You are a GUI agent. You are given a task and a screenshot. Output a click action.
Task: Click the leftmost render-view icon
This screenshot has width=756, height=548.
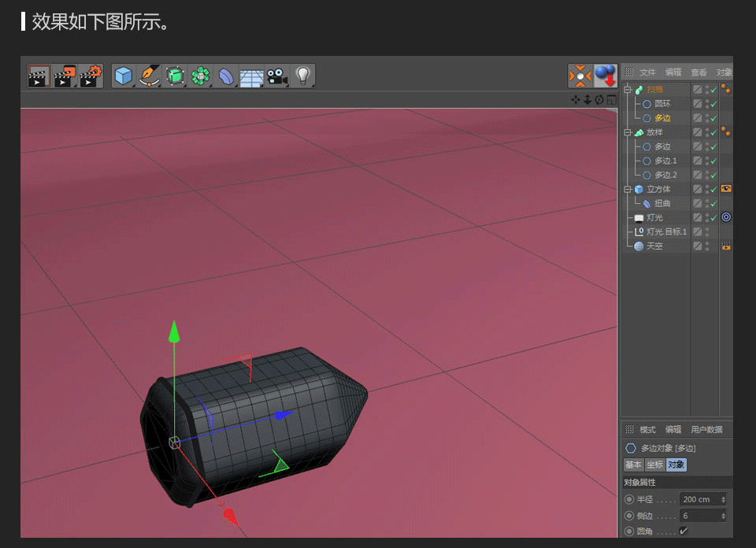39,76
